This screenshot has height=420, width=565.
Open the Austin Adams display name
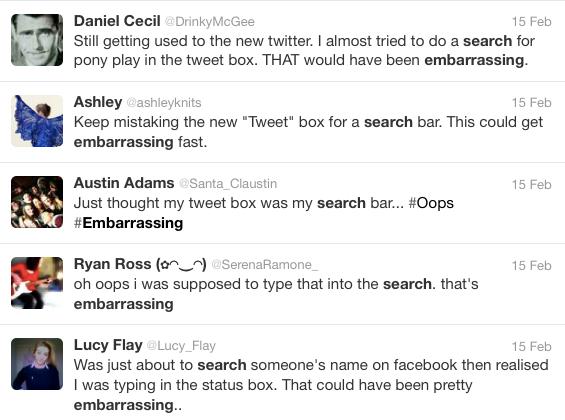124,183
